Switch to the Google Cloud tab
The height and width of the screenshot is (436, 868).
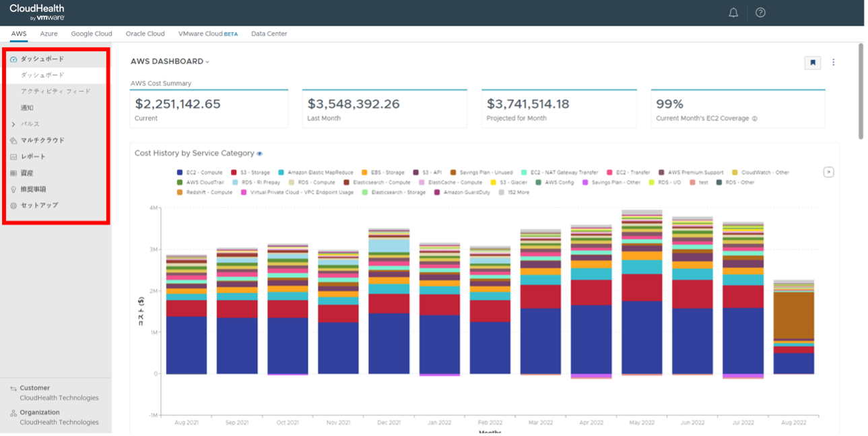(x=92, y=34)
